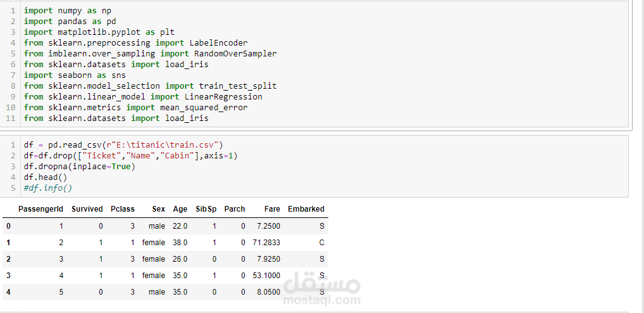The height and width of the screenshot is (313, 644).
Task: Select the Fare column header
Action: (272, 209)
